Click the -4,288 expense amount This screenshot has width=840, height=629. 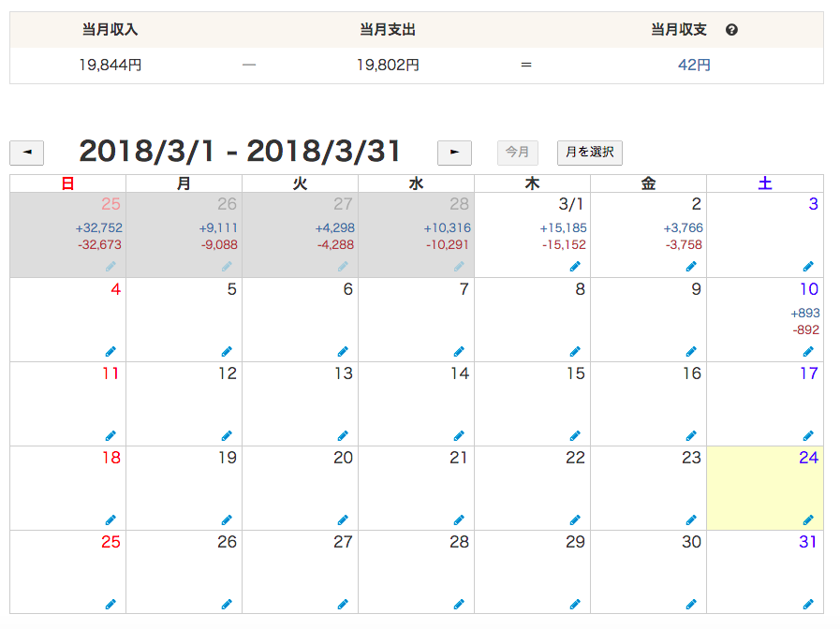pyautogui.click(x=335, y=245)
